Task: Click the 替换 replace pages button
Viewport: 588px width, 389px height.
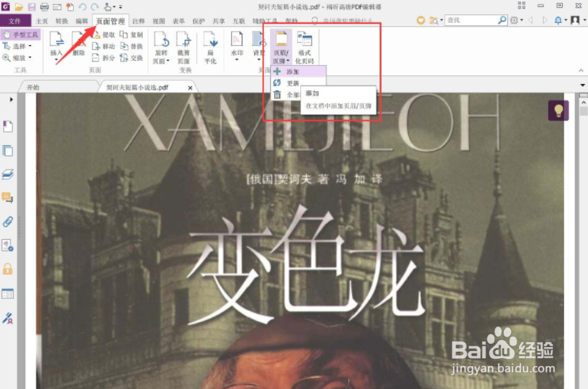Action: 132,47
